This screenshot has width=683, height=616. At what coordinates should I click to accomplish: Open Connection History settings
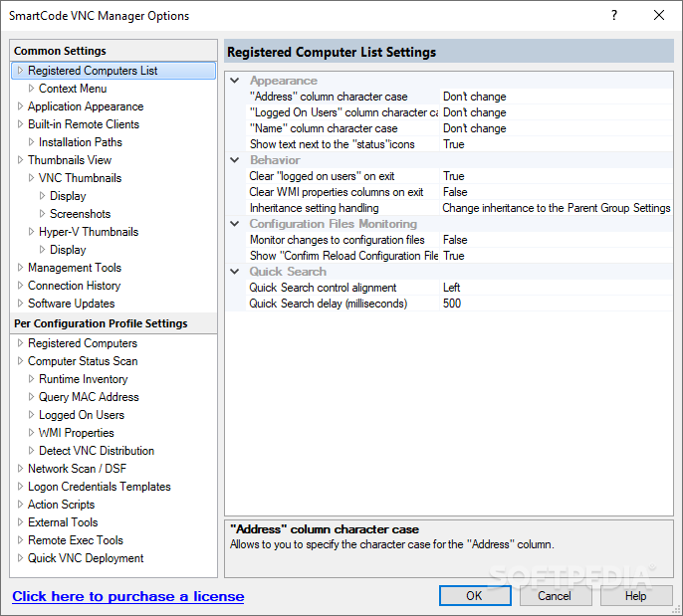click(x=74, y=286)
